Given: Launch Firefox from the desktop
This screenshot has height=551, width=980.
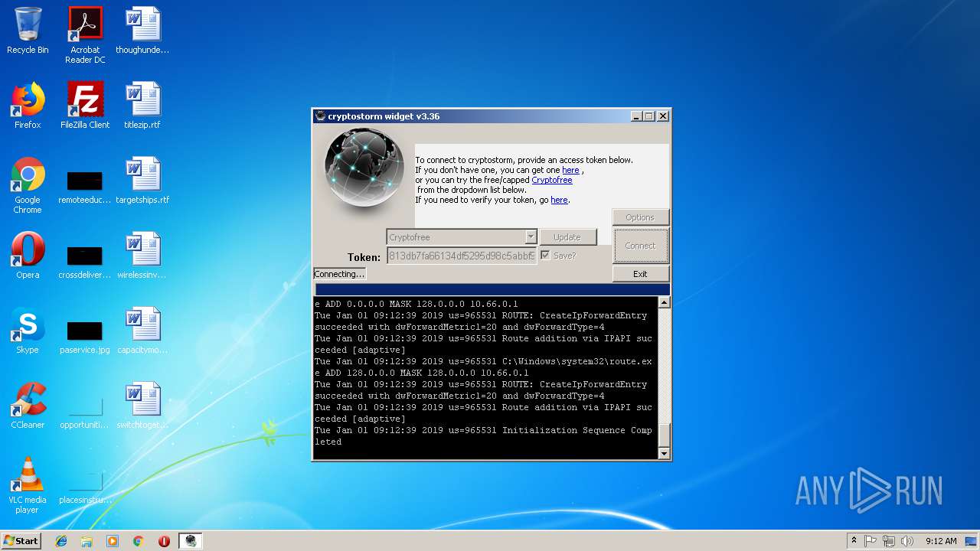Looking at the screenshot, I should coord(28,106).
